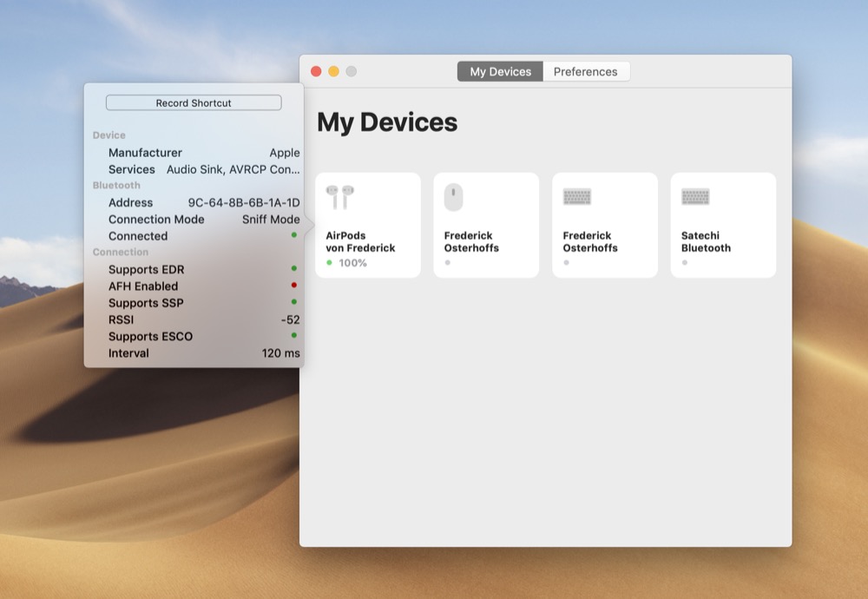Image resolution: width=868 pixels, height=599 pixels.
Task: Select the AirPods von Frederick device name
Action: coord(360,241)
